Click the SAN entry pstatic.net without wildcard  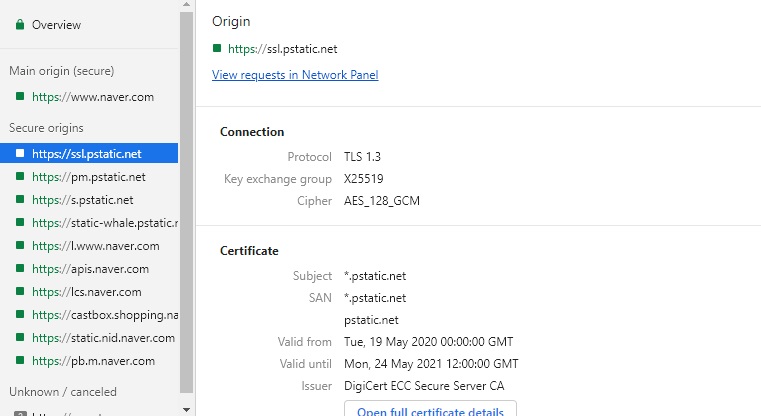coord(371,320)
